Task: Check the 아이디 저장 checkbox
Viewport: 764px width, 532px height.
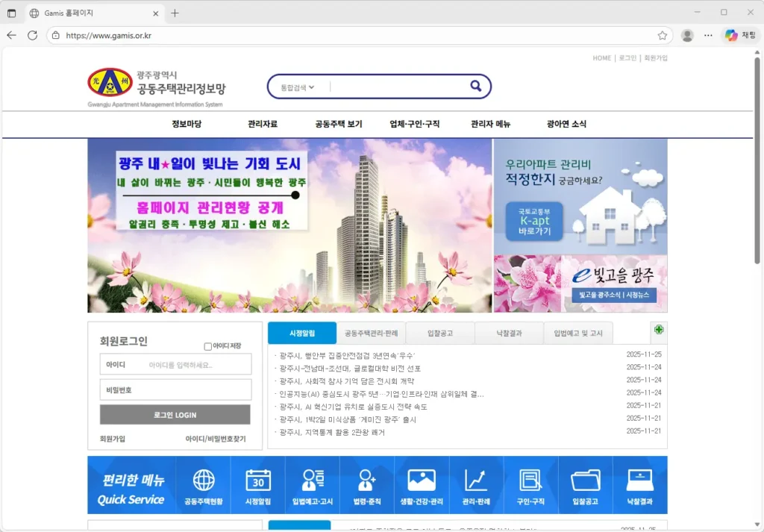Action: [x=208, y=346]
